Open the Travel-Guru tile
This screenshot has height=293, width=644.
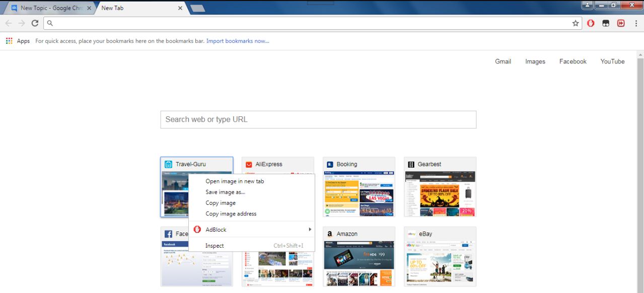[197, 187]
